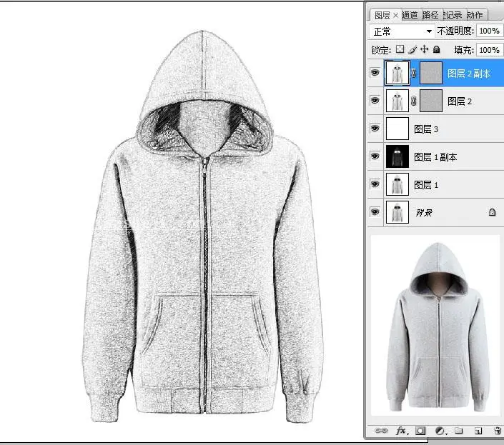Select the 图层 1 thumbnail

[x=397, y=184]
